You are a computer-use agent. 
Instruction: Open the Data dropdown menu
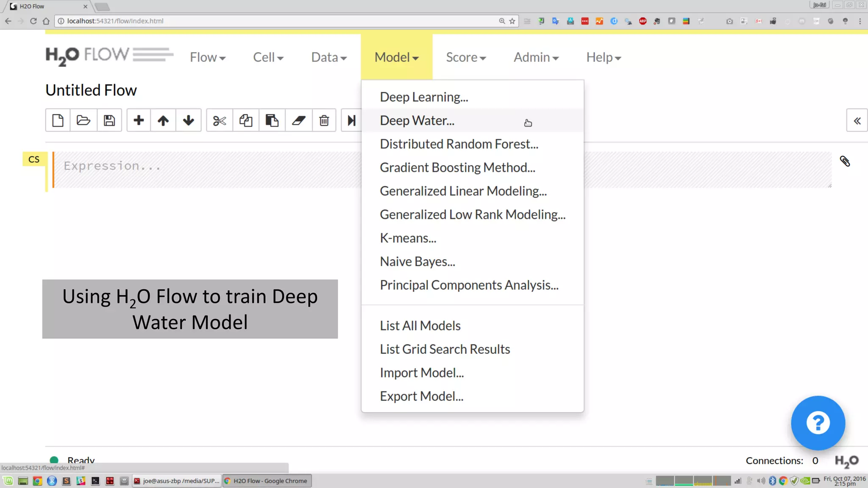coord(329,57)
